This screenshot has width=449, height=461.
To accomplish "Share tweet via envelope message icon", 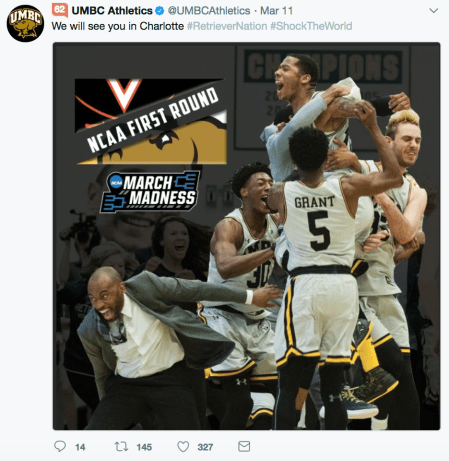I will 244,446.
